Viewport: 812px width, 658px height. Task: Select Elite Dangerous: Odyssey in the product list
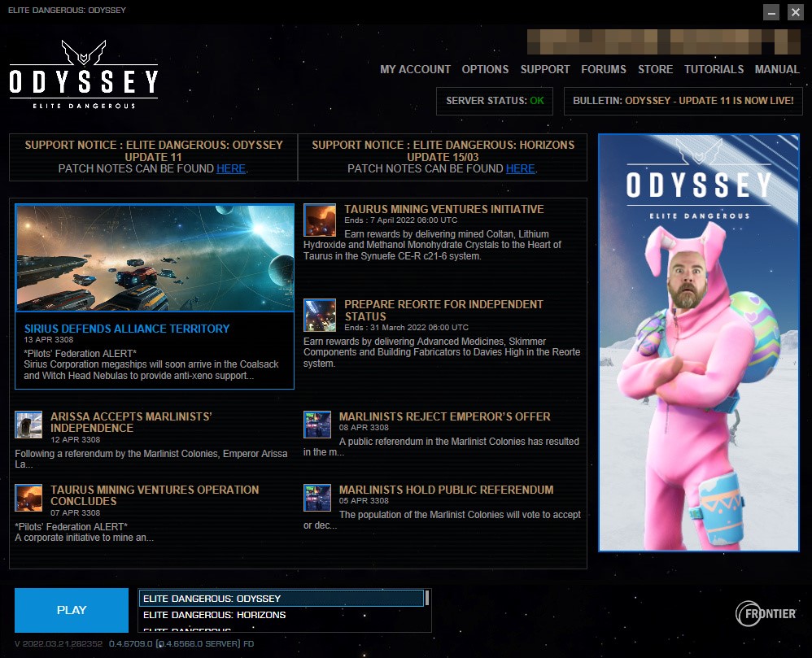click(x=282, y=599)
